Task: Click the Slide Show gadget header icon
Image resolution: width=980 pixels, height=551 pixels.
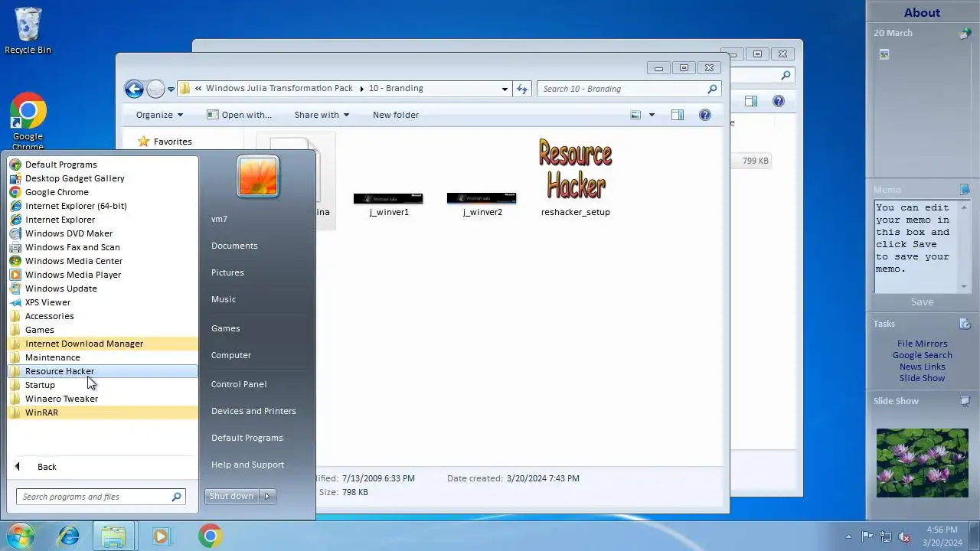Action: tap(965, 401)
